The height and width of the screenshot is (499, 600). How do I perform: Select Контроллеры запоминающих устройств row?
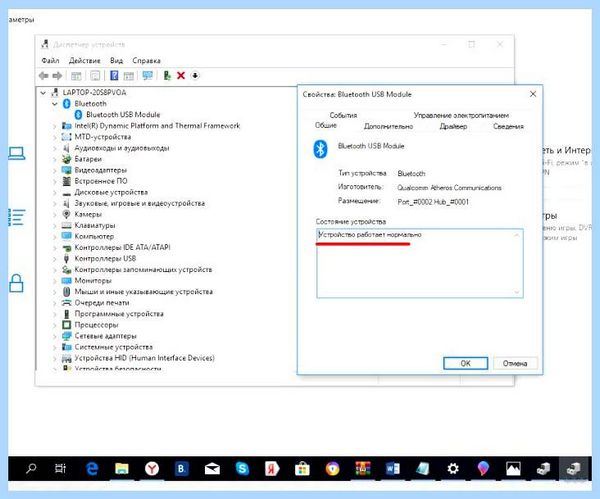tap(143, 270)
